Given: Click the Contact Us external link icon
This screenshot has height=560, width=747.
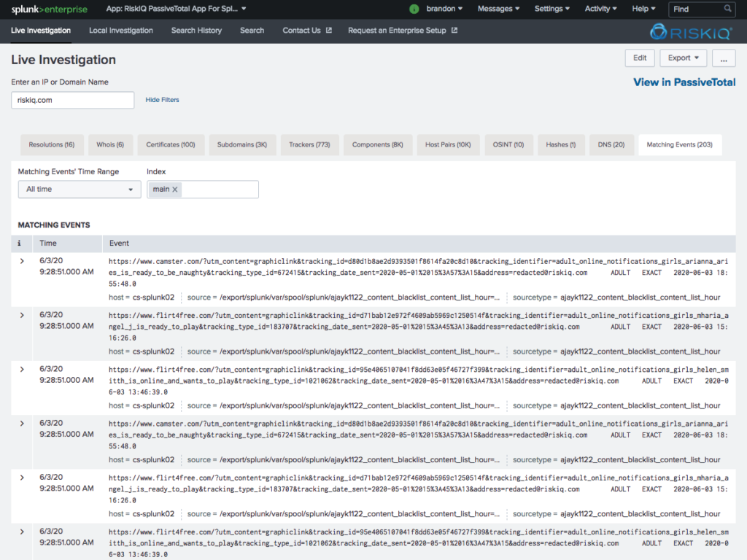Looking at the screenshot, I should click(329, 30).
